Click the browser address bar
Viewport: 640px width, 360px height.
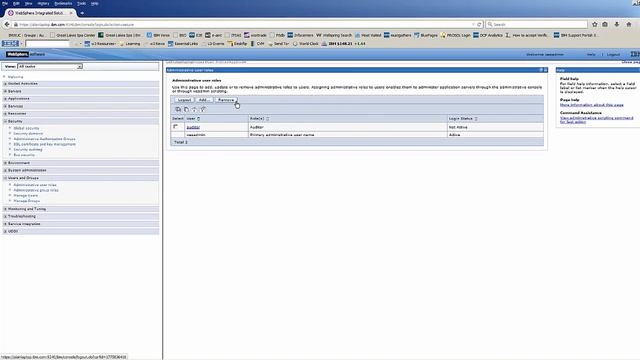click(245, 24)
